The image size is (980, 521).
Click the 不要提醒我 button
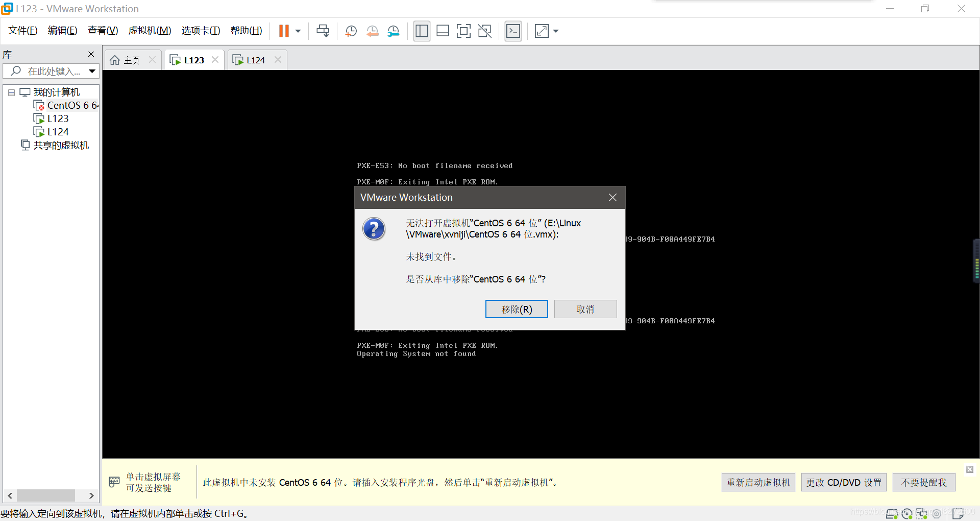(924, 482)
